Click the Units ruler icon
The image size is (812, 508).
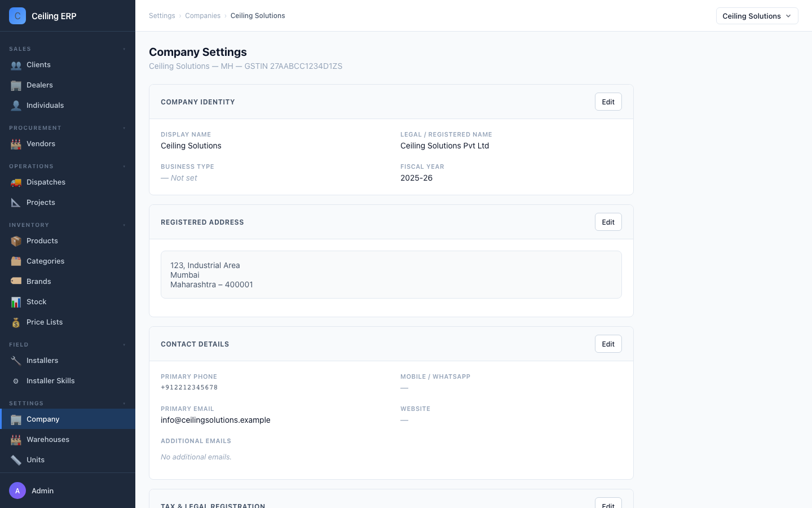[x=16, y=460]
